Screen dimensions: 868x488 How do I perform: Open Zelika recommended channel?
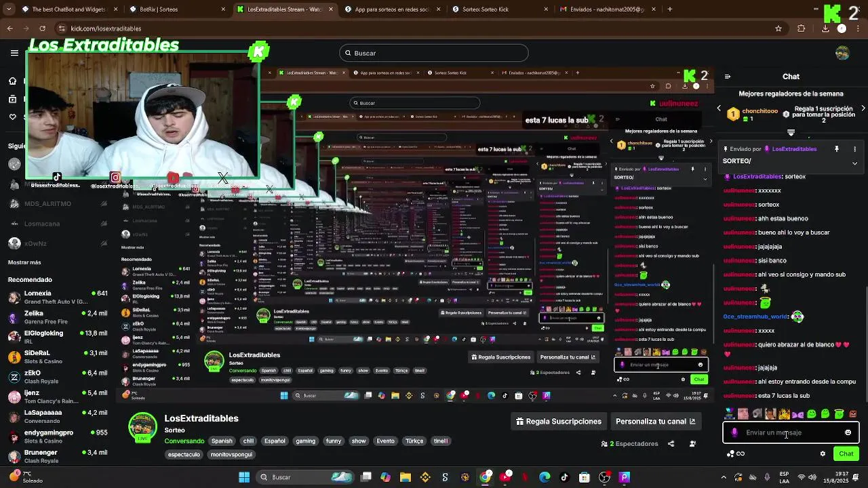58,317
